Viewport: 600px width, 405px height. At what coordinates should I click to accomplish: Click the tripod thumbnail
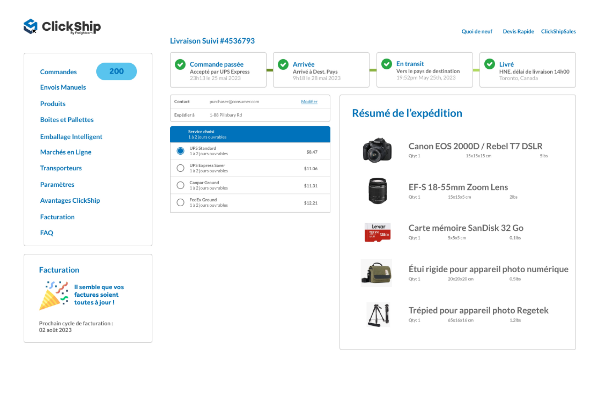[378, 314]
